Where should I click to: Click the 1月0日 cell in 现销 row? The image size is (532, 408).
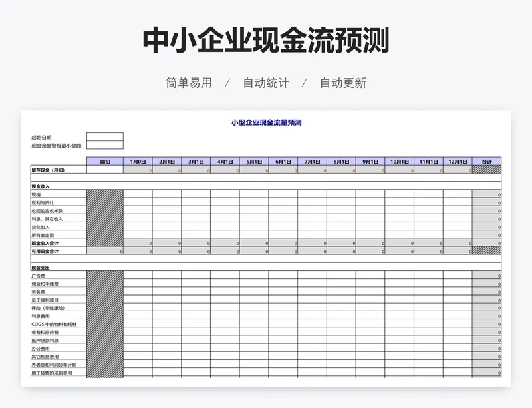[x=138, y=194]
